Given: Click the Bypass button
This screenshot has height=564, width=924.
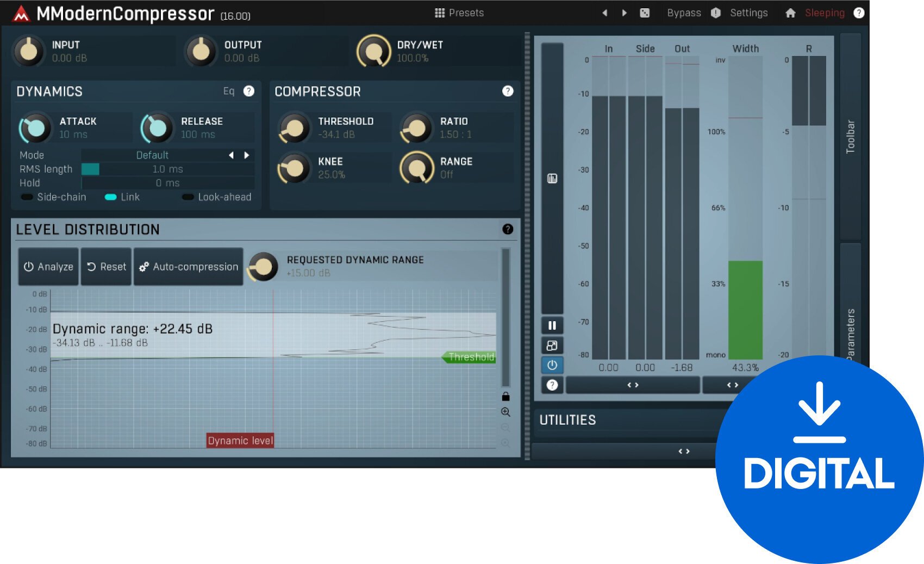Looking at the screenshot, I should [x=683, y=12].
